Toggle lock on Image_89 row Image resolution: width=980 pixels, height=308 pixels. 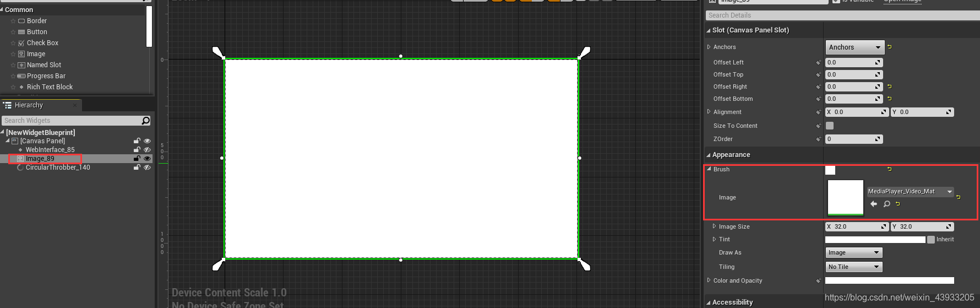pyautogui.click(x=137, y=159)
